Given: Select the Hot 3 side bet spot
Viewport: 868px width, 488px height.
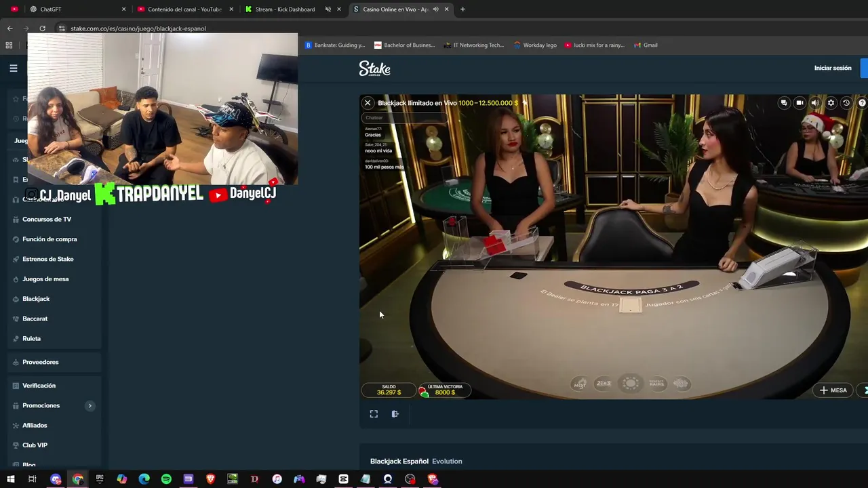Looking at the screenshot, I should click(x=580, y=384).
